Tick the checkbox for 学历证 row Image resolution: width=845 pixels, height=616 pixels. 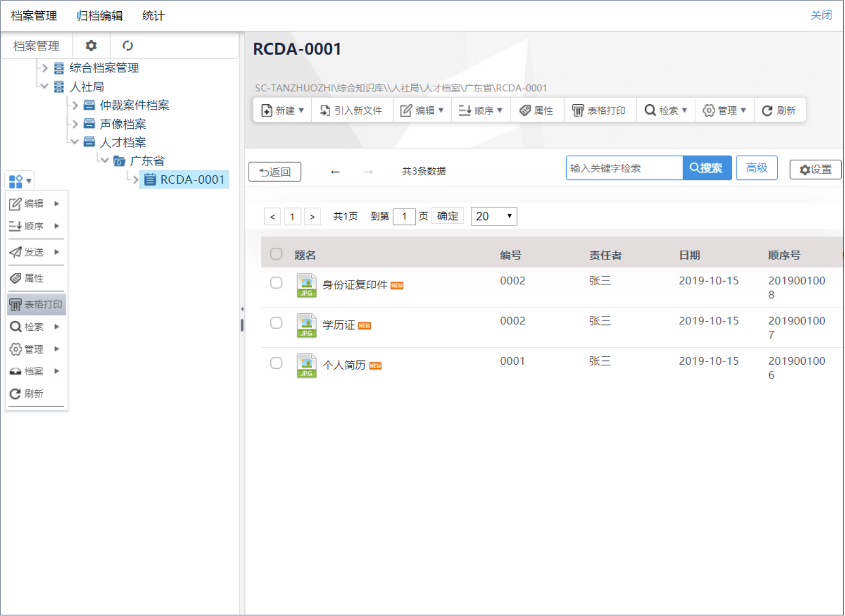tap(276, 323)
